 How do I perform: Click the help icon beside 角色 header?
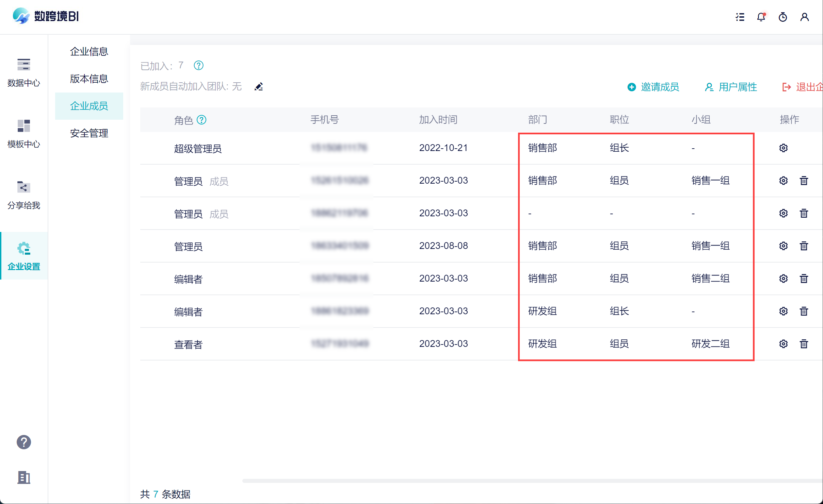point(201,120)
